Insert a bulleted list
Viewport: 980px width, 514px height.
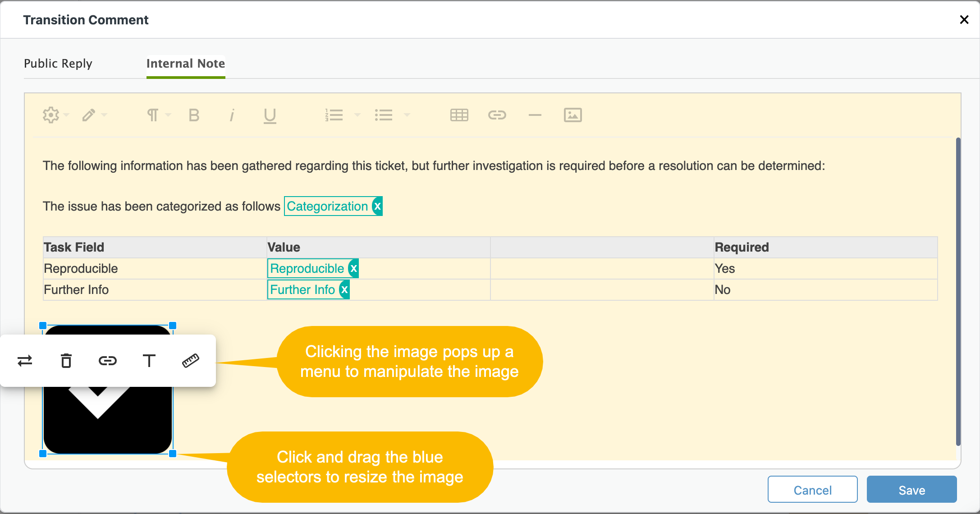tap(384, 115)
